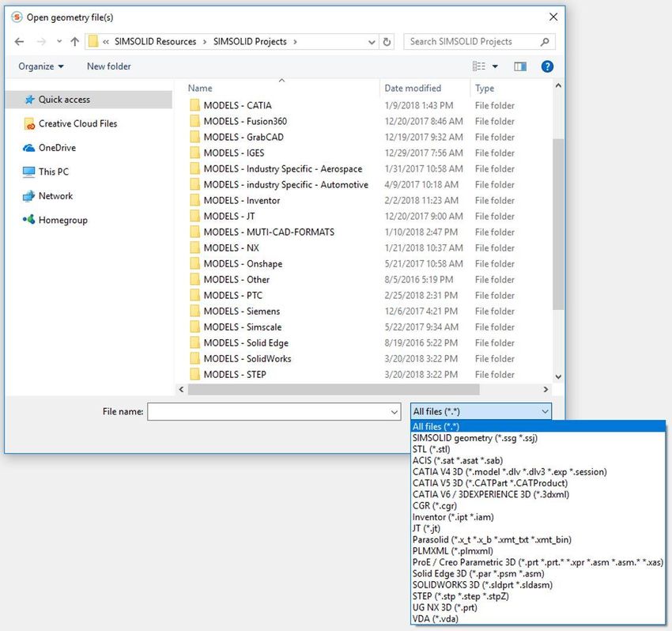Create a New folder
Image resolution: width=672 pixels, height=631 pixels.
(x=109, y=66)
